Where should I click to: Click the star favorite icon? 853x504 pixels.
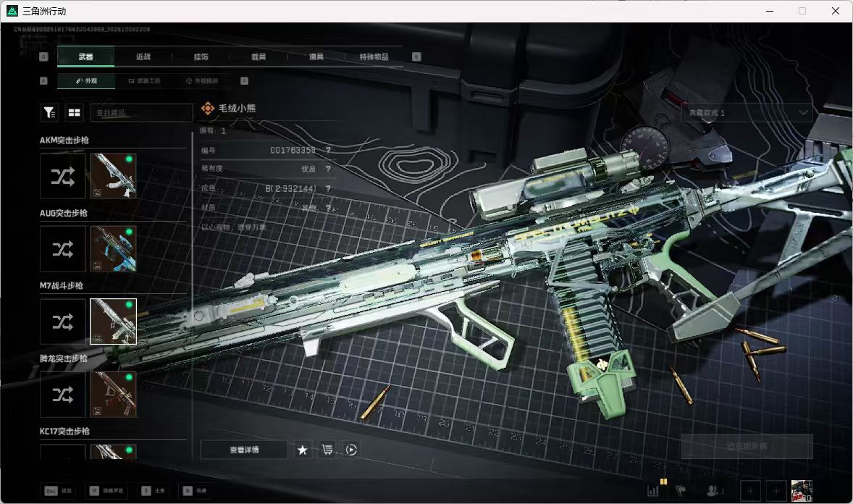tap(303, 450)
